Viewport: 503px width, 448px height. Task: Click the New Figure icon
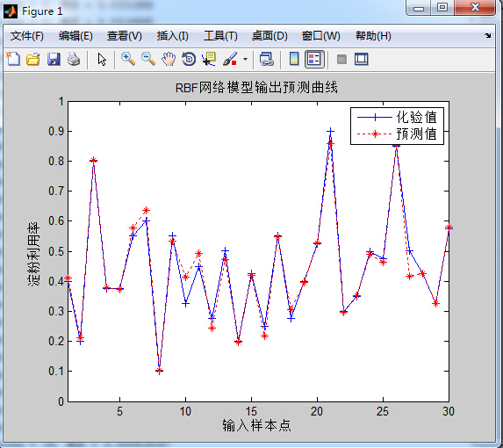13,59
